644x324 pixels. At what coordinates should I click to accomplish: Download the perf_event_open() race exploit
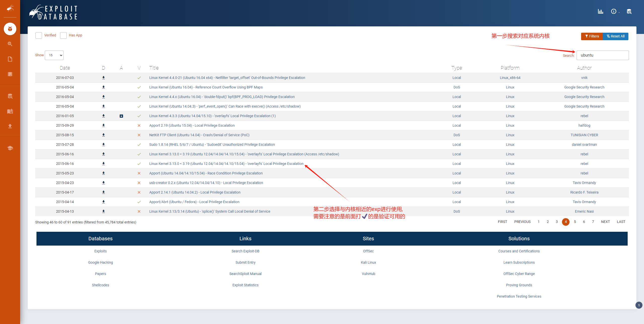pos(103,106)
